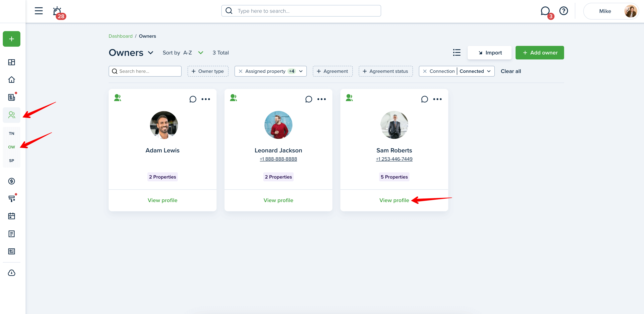
Task: Message Sam Roberts via chat icon
Action: pos(424,99)
